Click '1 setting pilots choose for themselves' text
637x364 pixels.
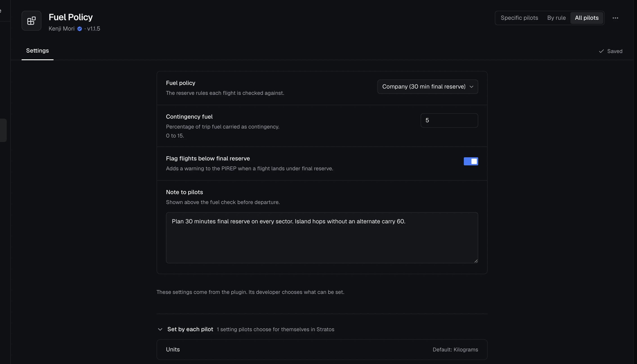pos(276,329)
